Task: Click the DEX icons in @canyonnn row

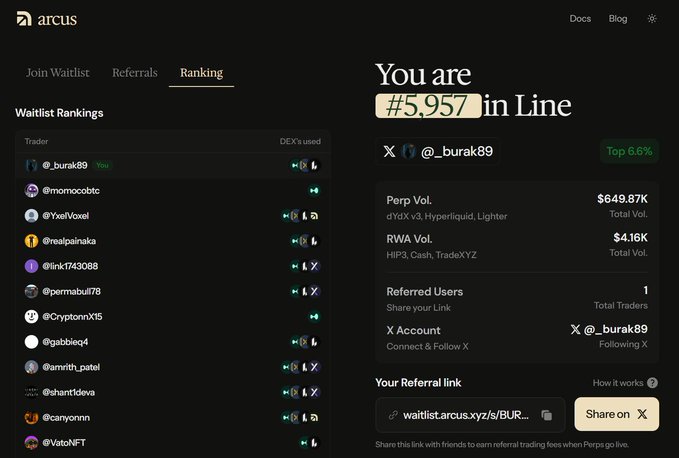Action: (301, 417)
